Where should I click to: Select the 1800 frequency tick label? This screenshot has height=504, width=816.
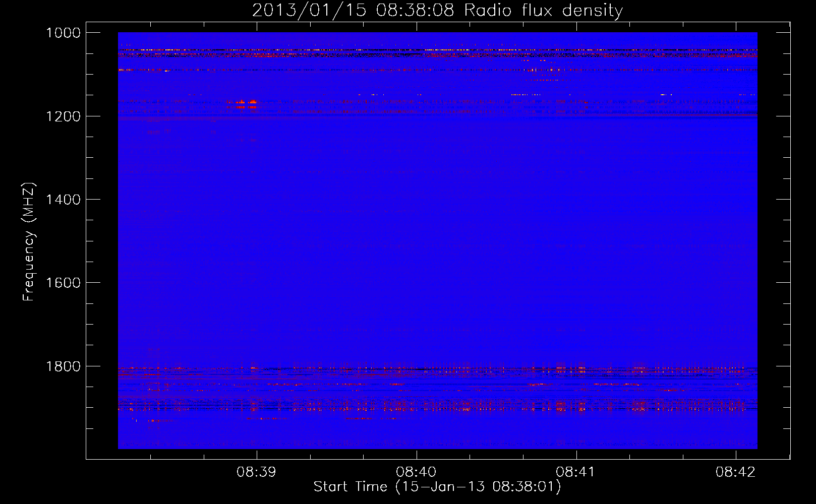[64, 366]
